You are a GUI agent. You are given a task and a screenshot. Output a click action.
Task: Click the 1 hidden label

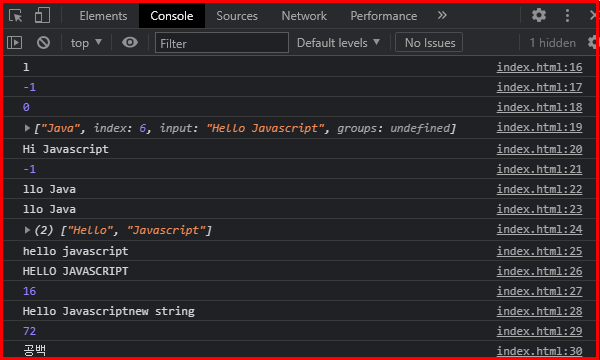tap(552, 43)
